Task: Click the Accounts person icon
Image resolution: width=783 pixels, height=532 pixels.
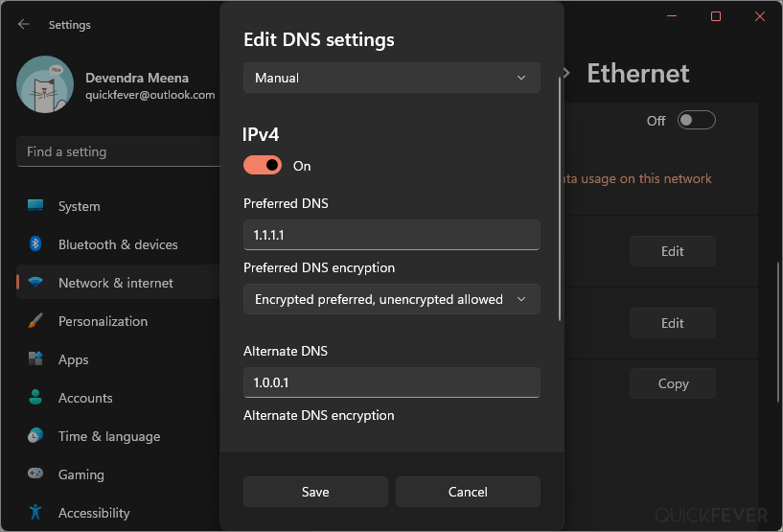Action: click(x=35, y=397)
